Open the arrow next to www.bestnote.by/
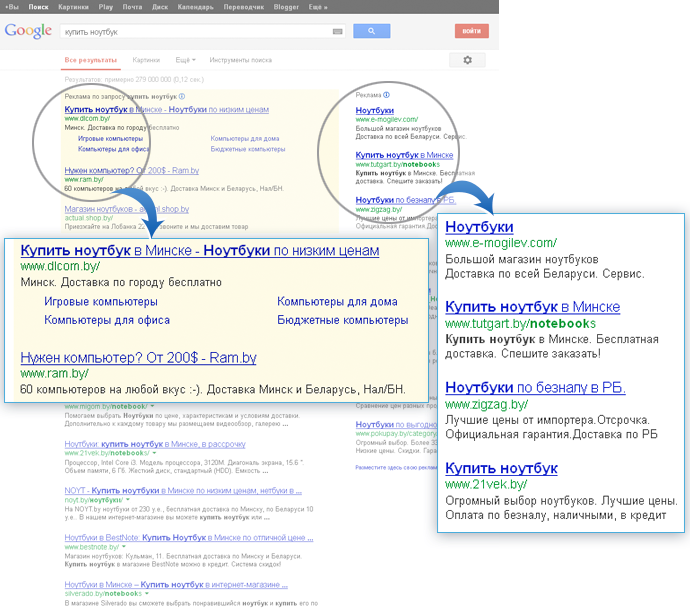 click(124, 547)
